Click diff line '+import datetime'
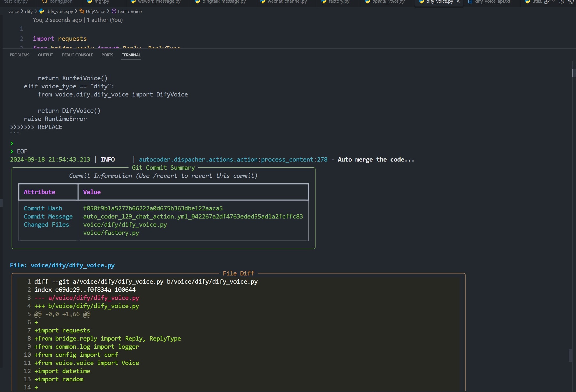576x392 pixels. (x=62, y=371)
